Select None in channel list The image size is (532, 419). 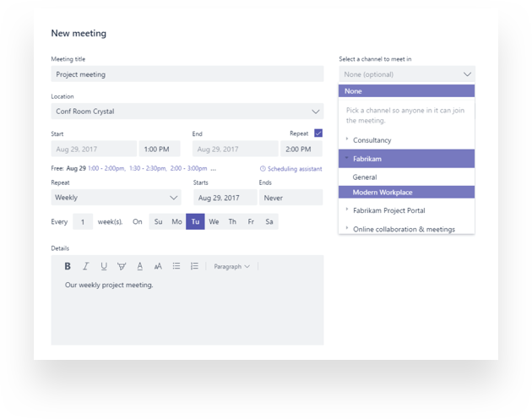click(x=406, y=91)
